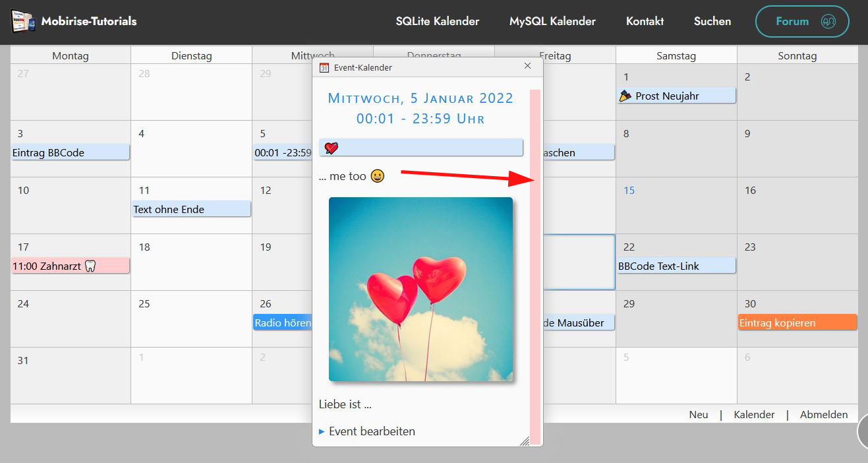868x463 pixels.
Task: Click the Event-Kalender calendar icon in dialog title
Action: click(x=324, y=67)
